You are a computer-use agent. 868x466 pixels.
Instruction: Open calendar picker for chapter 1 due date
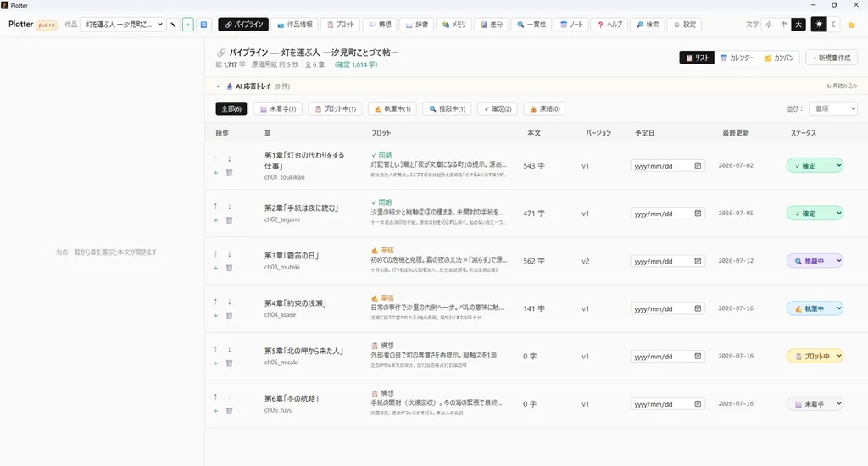(x=698, y=165)
